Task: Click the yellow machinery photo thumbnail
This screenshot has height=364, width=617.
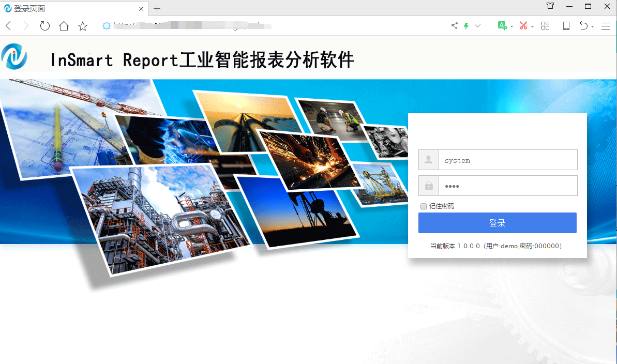Action: (380, 184)
